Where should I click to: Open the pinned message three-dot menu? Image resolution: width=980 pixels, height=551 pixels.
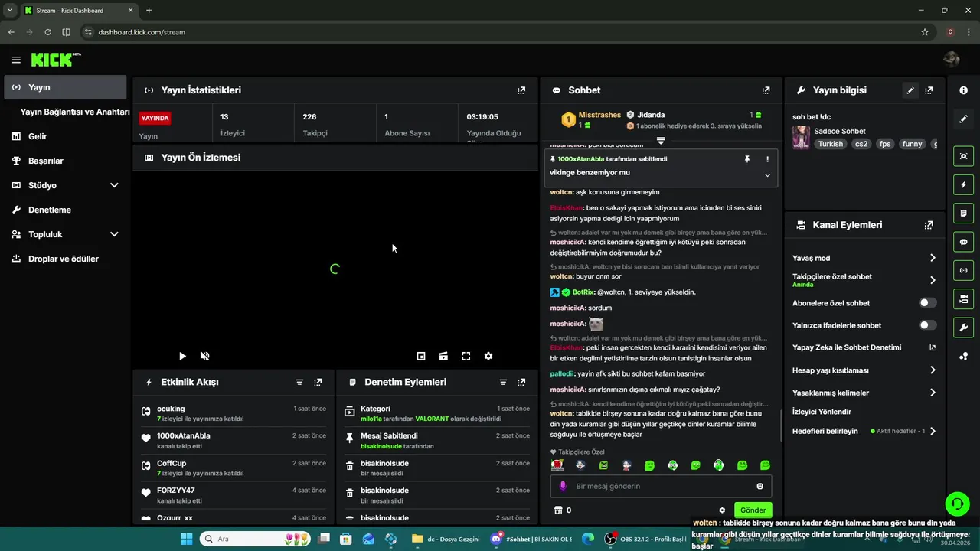point(767,159)
